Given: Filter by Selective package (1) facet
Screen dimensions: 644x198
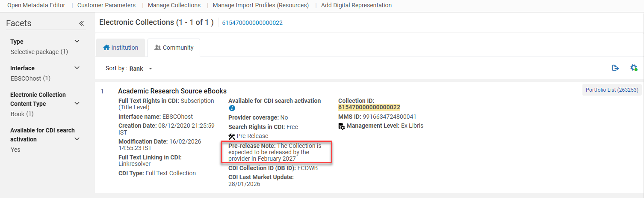Looking at the screenshot, I should click(x=39, y=52).
